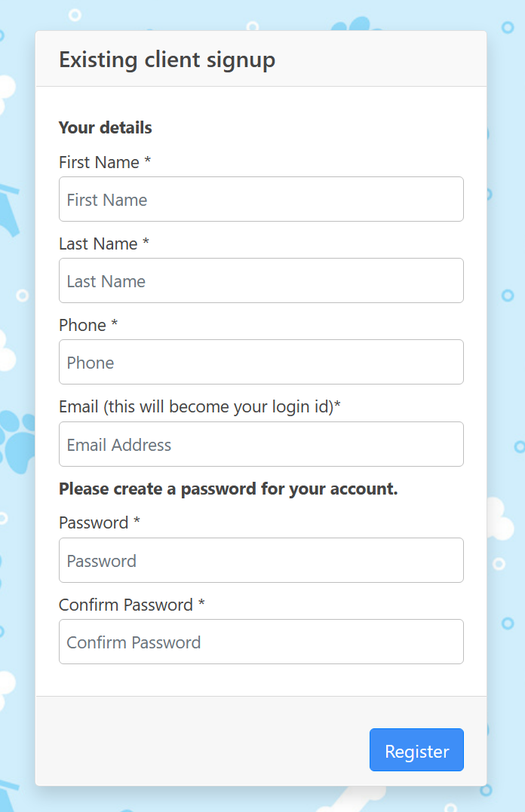Click the white bone graphic beside the card

(499, 519)
